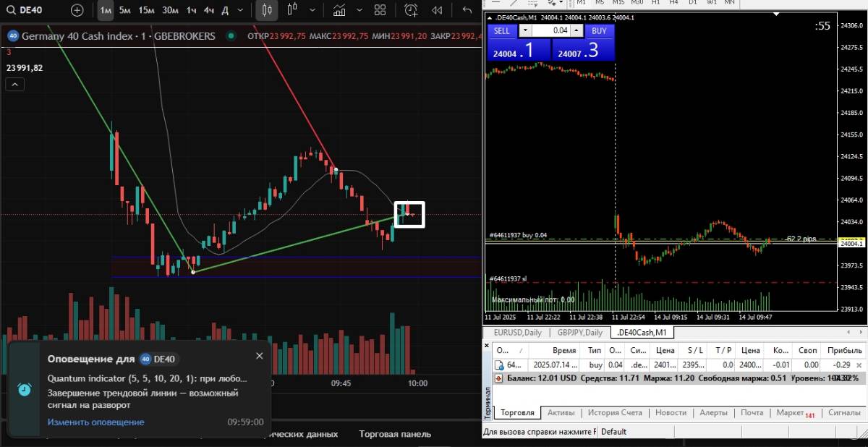Open the Активы terminal tab
This screenshot has width=868, height=447.
[x=561, y=413]
